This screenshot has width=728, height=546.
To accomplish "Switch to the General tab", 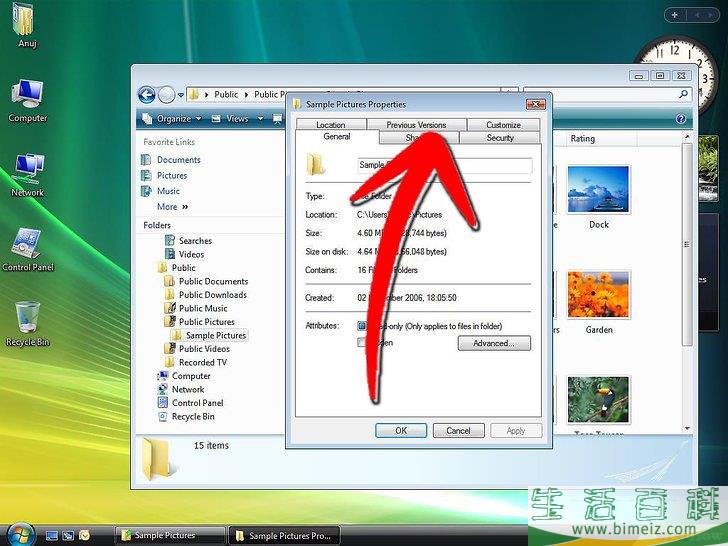I will click(x=337, y=136).
